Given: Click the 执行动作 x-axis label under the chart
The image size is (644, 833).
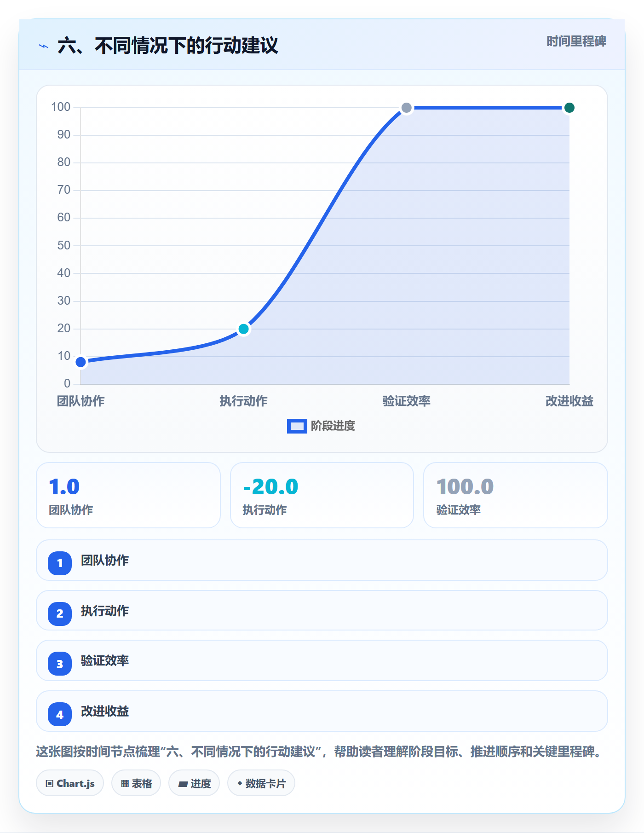Looking at the screenshot, I should tap(244, 401).
